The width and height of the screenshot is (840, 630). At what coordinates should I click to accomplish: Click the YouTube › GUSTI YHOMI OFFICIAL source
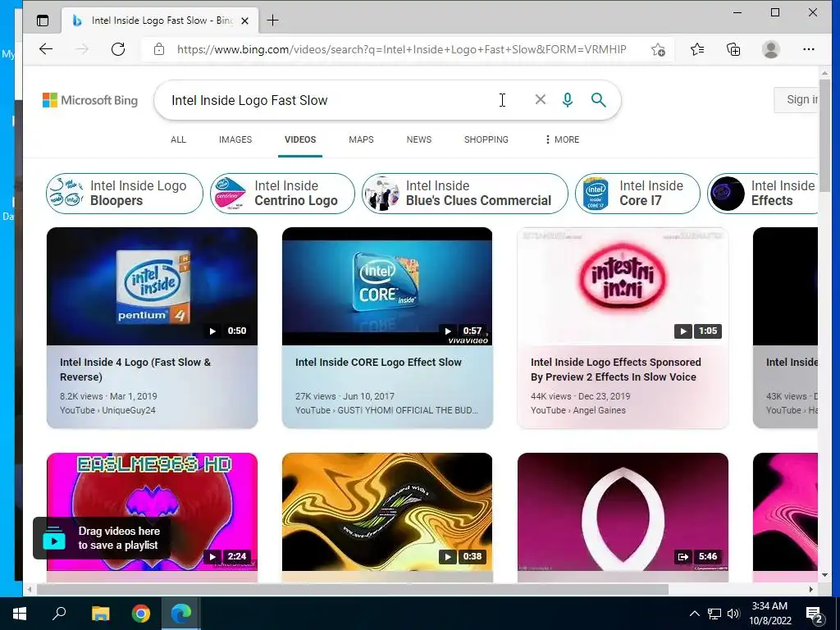click(x=387, y=410)
